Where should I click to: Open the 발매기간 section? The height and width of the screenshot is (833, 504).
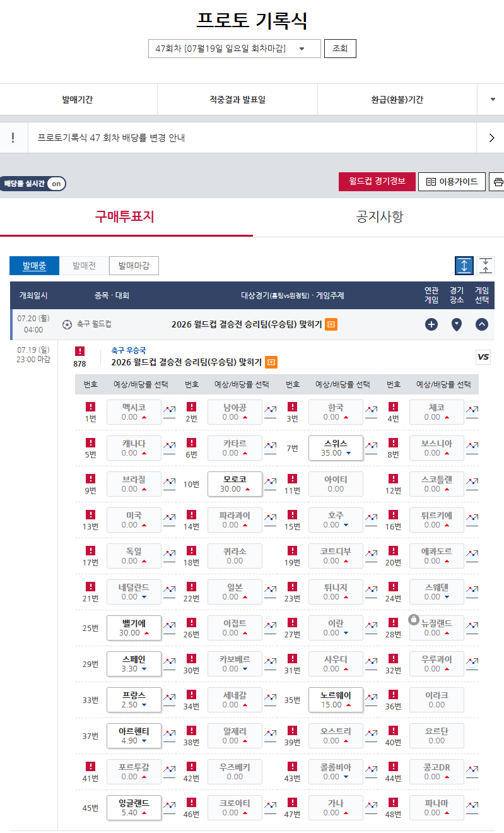point(78,100)
